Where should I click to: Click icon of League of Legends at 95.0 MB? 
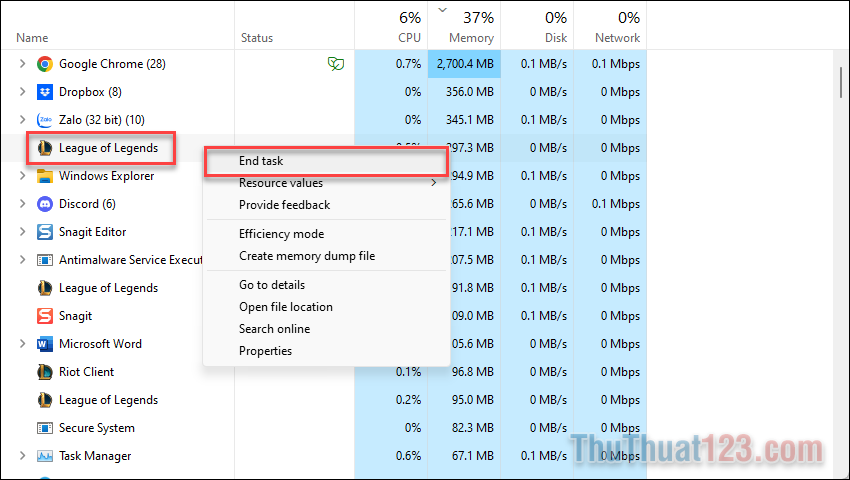(45, 400)
